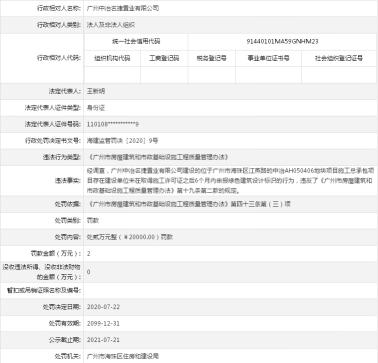Click the label 没收违法所得、没收非法财物的金额
Screen dimensions: 378x363
41,272
